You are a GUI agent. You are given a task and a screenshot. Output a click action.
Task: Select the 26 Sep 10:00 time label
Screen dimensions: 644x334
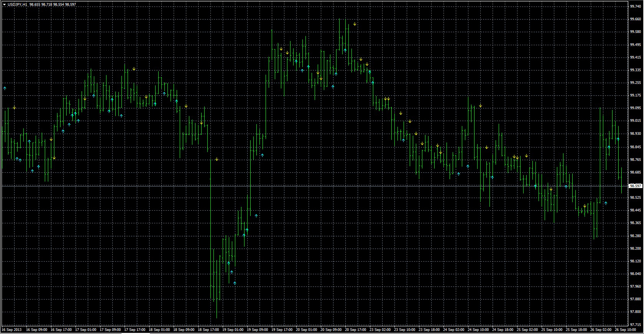coord(625,329)
